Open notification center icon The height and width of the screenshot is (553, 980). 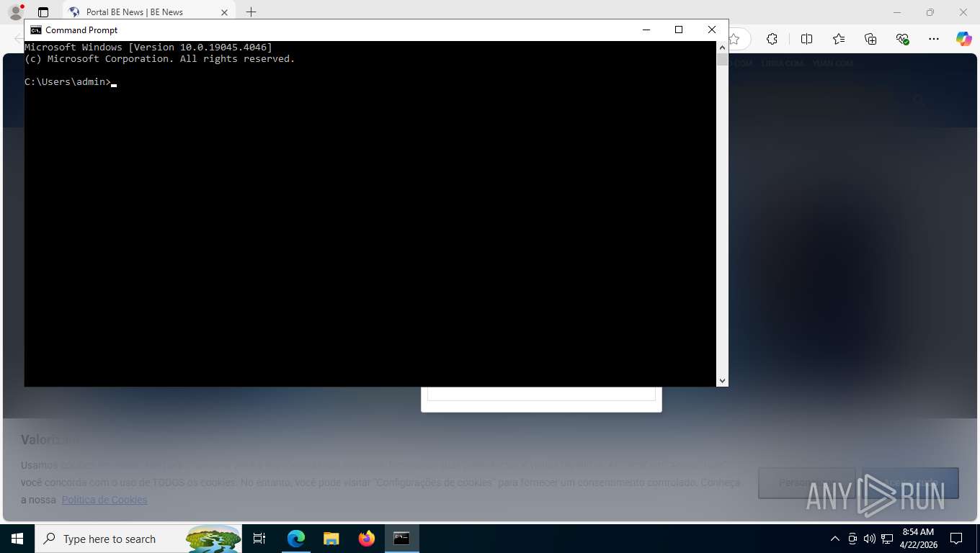click(956, 539)
